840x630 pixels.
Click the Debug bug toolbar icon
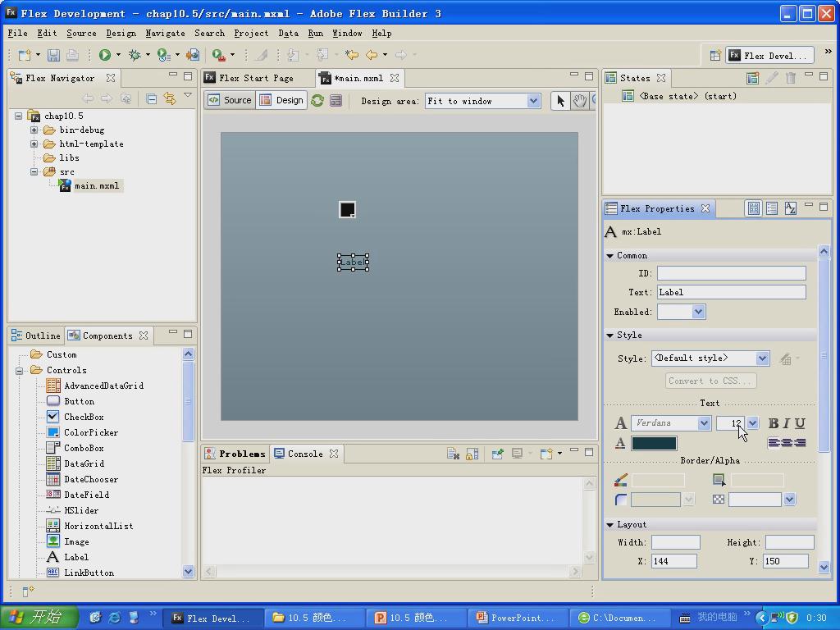[135, 55]
